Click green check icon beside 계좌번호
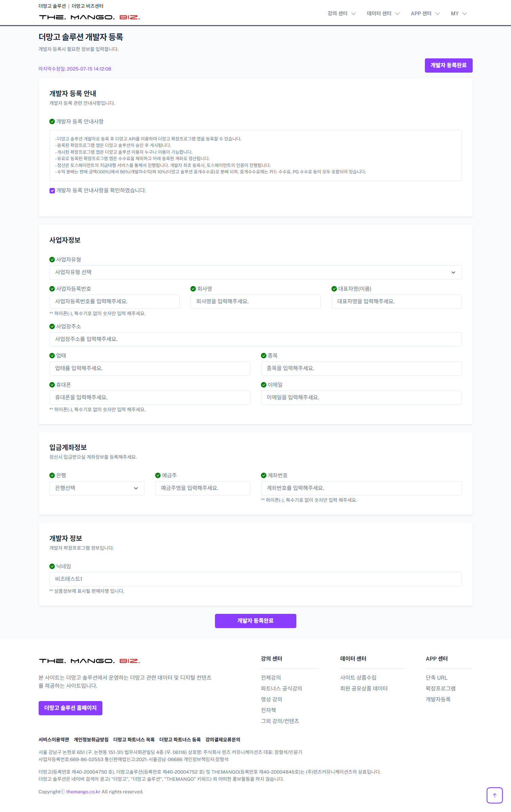This screenshot has width=511, height=812. (263, 475)
